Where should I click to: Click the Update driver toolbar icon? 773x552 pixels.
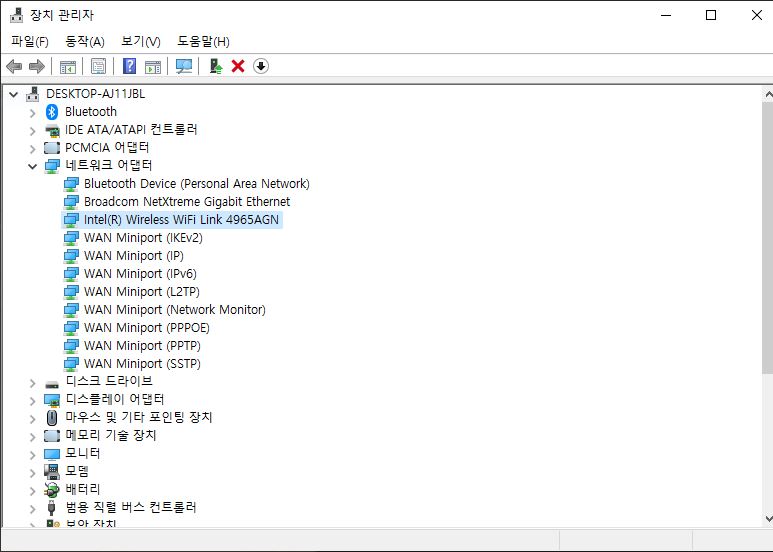216,66
